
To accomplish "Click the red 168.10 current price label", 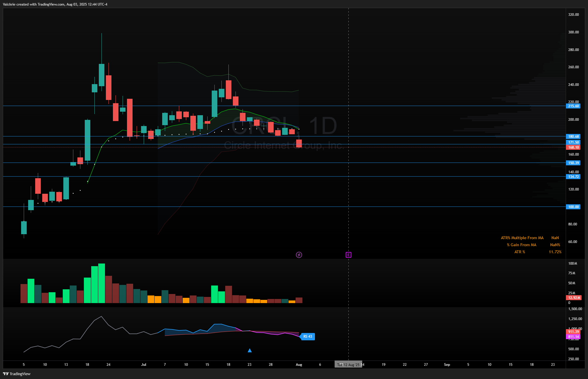I will point(573,147).
